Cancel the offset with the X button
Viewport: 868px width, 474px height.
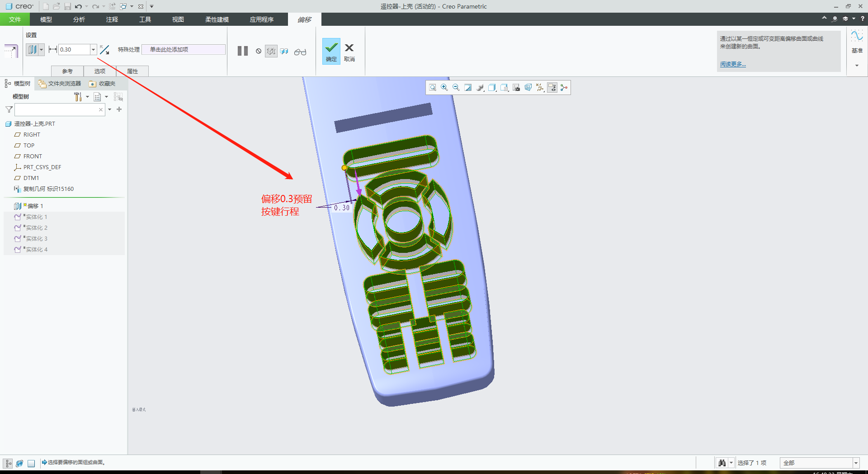click(349, 52)
